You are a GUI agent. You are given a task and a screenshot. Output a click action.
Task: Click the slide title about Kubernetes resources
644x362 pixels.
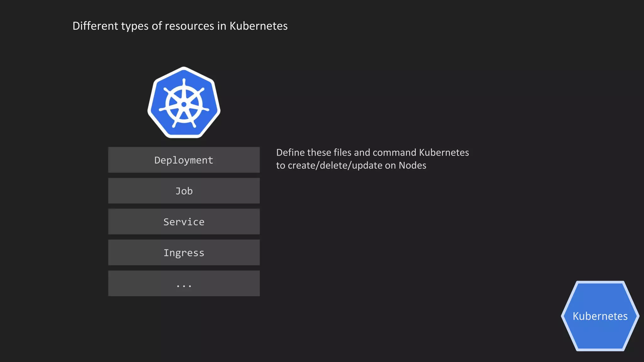(180, 26)
